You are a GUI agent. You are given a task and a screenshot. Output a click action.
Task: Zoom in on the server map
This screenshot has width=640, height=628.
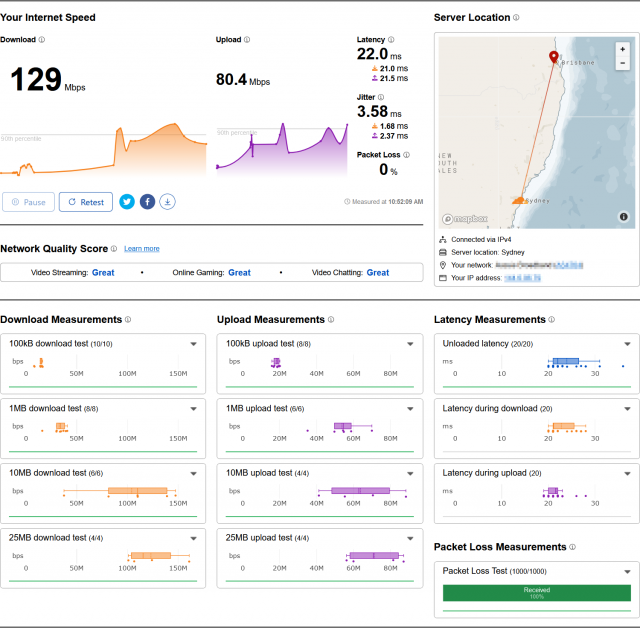[622, 49]
